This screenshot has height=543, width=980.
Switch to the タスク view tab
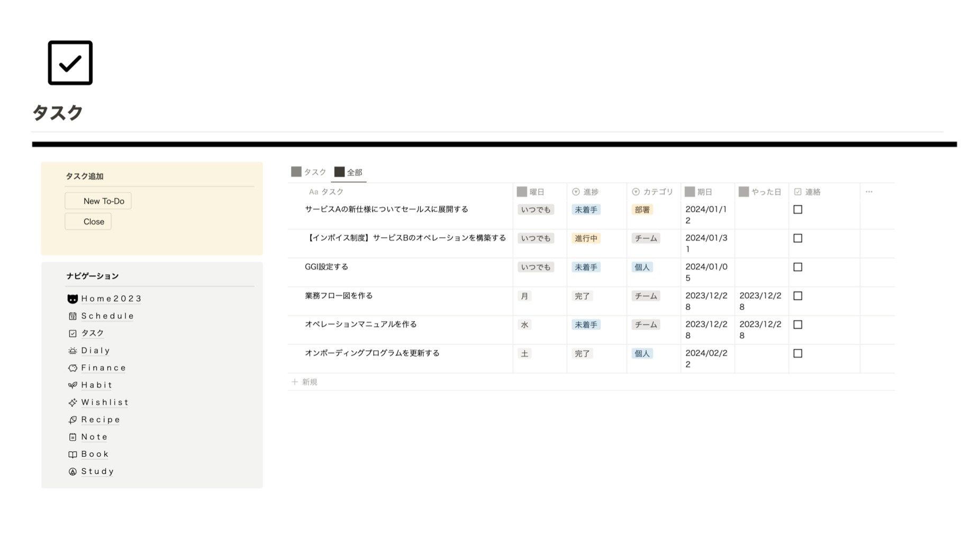[x=308, y=172]
